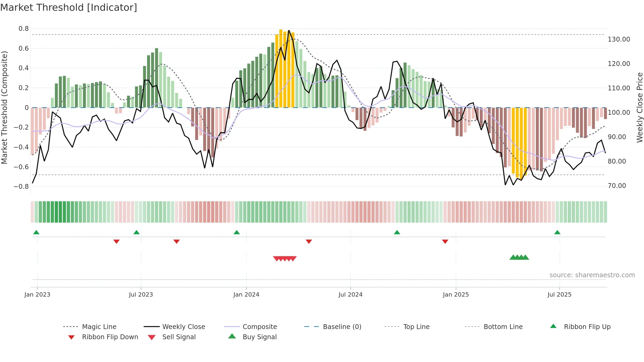The width and height of the screenshot is (644, 362).
Task: Click the −0.8 left axis tick label
Action: coord(21,187)
